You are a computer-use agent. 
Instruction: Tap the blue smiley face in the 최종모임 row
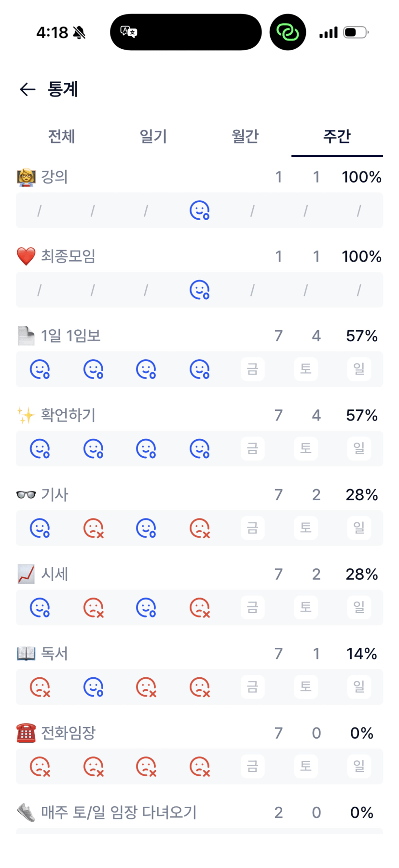click(199, 290)
